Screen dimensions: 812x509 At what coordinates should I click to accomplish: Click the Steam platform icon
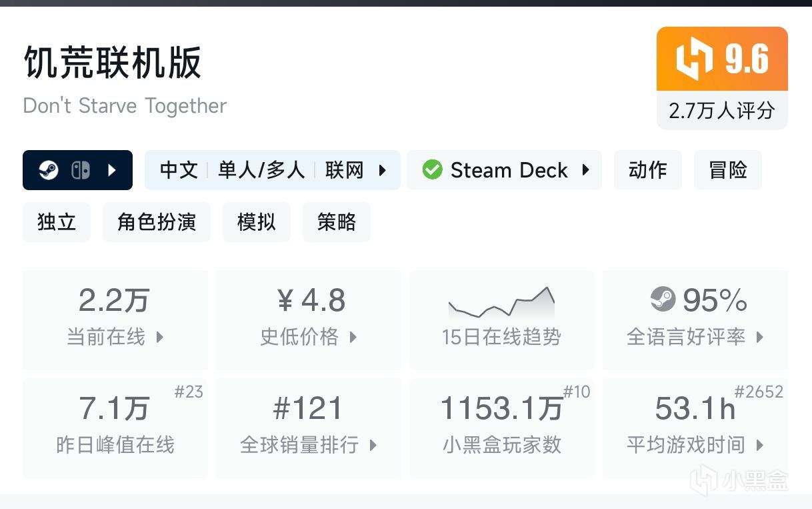click(x=49, y=170)
